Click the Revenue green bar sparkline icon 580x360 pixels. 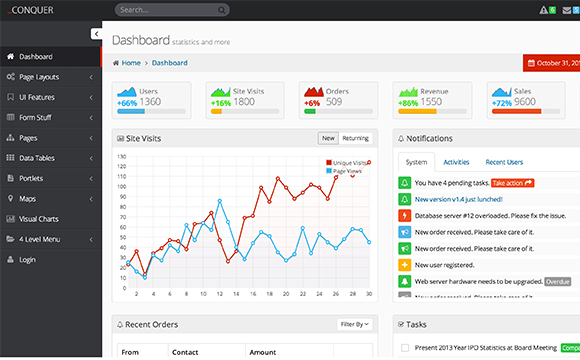408,92
